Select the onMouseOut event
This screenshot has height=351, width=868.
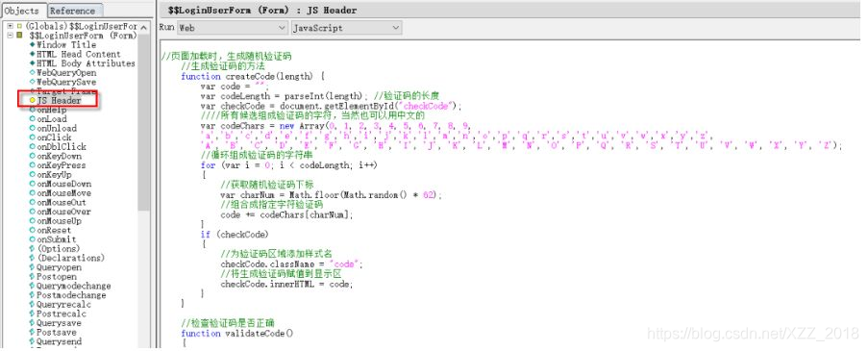(62, 203)
